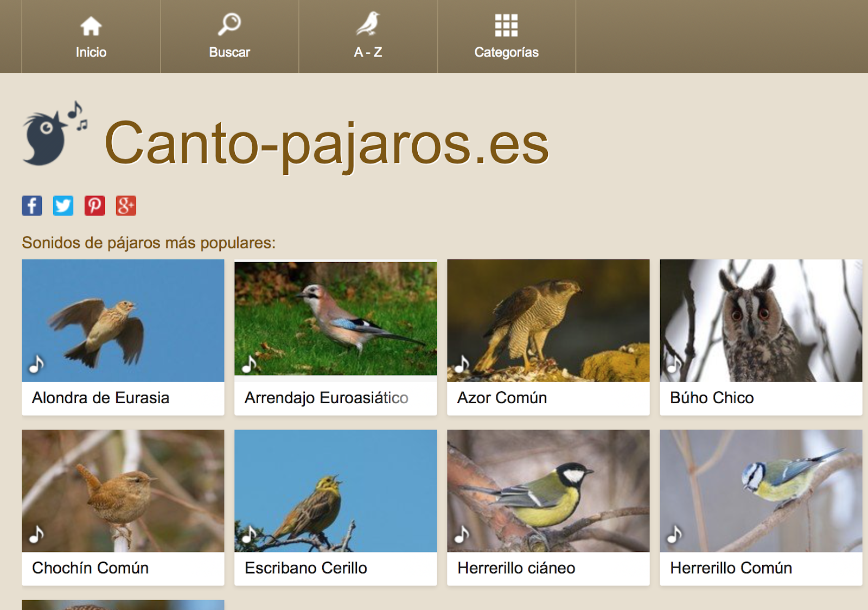Image resolution: width=868 pixels, height=610 pixels.
Task: Share the page on Google Plus
Action: (x=126, y=206)
